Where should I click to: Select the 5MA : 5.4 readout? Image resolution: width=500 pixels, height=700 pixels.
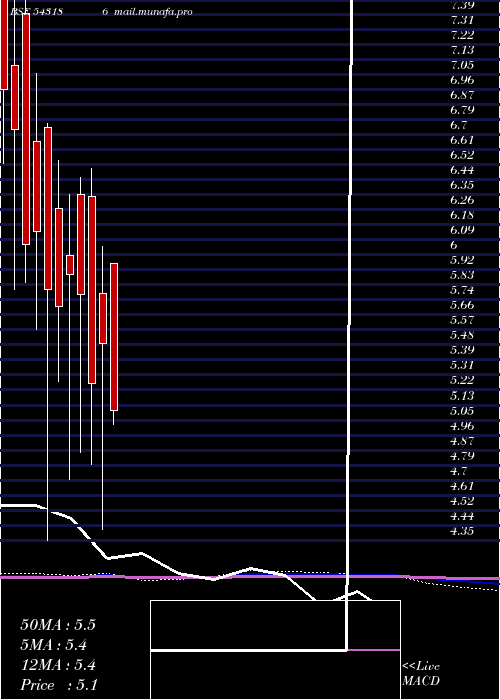pos(54,645)
